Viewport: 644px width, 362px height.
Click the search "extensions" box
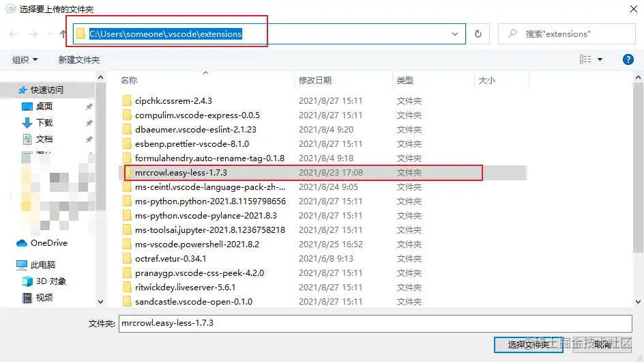(567, 33)
